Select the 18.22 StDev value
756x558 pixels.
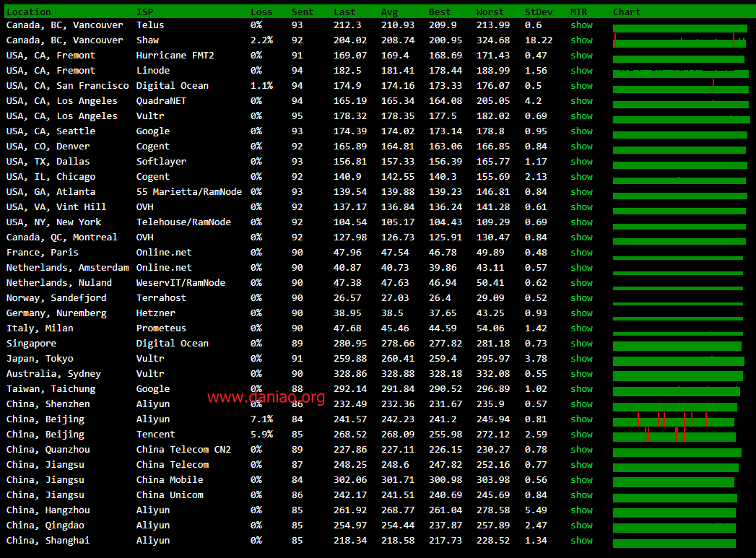539,40
